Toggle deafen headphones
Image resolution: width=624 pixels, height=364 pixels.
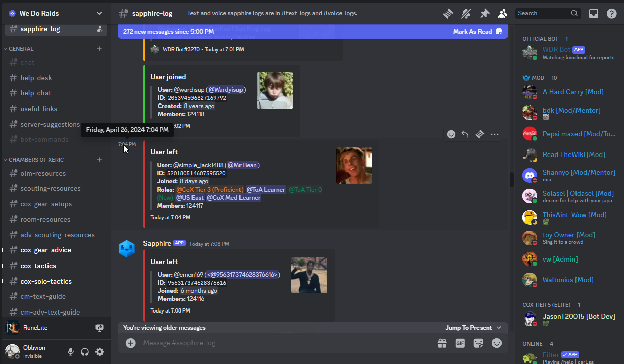(x=85, y=352)
